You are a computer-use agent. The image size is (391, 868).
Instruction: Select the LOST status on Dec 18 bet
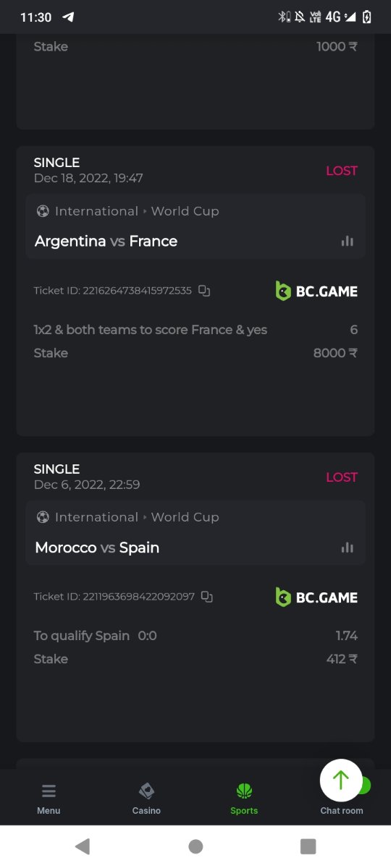tap(342, 171)
